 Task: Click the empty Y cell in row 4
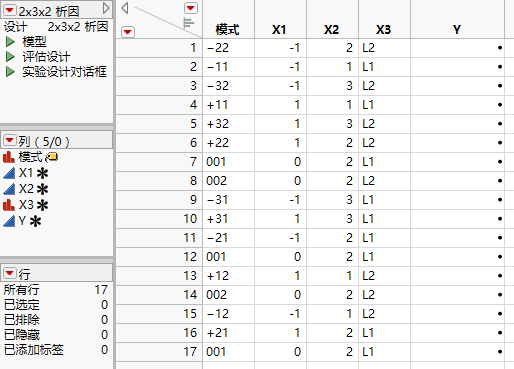click(x=457, y=105)
